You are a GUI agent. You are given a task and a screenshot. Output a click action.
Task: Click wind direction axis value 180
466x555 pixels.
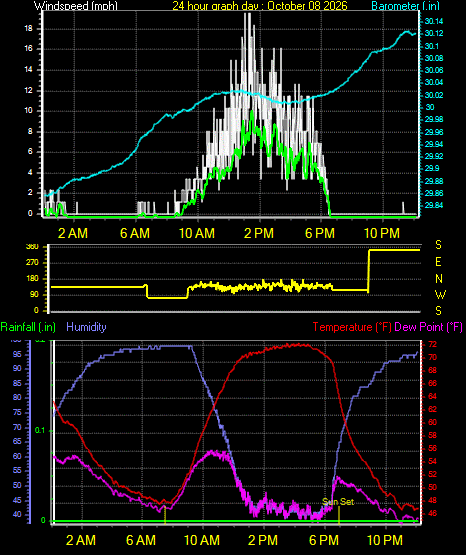coord(32,279)
